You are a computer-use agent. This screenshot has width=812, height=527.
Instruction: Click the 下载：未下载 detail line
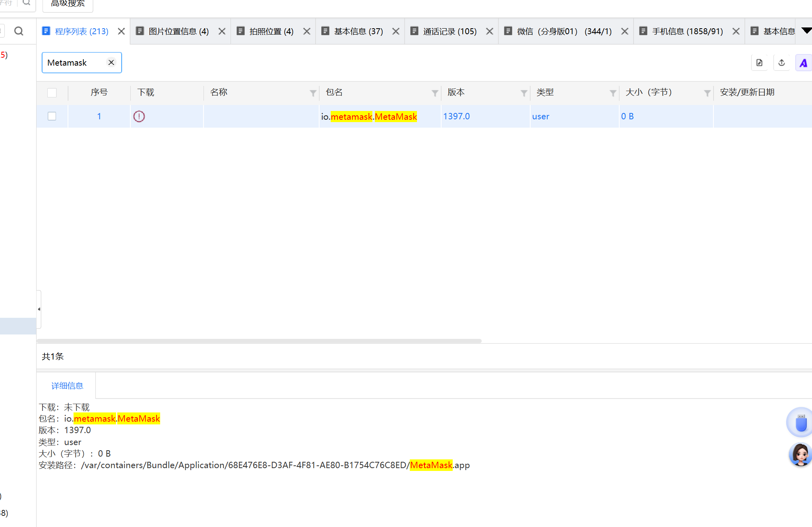[64, 407]
